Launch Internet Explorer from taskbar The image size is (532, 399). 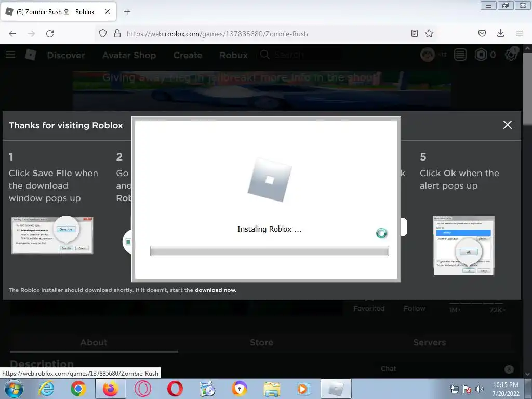click(x=46, y=389)
